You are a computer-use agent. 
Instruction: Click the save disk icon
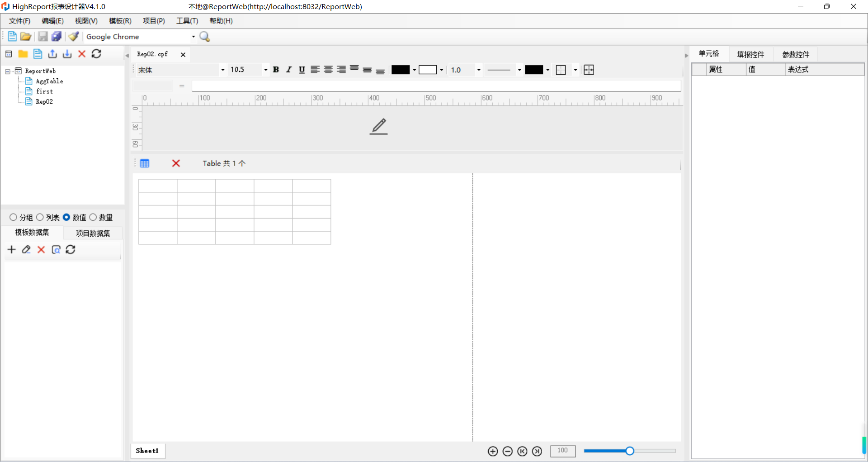tap(42, 37)
